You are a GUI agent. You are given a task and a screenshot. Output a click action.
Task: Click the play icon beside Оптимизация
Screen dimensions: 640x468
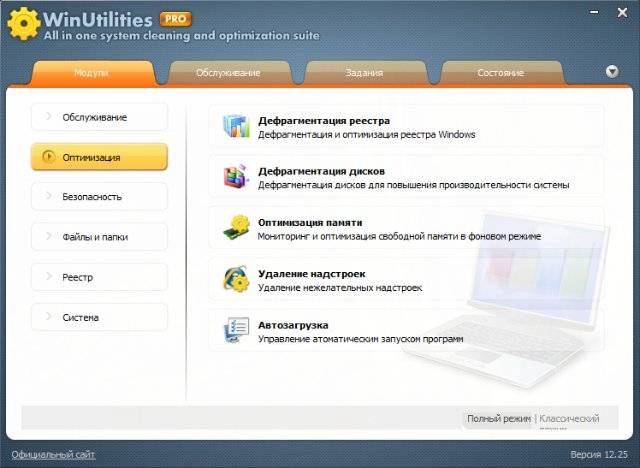pyautogui.click(x=48, y=157)
